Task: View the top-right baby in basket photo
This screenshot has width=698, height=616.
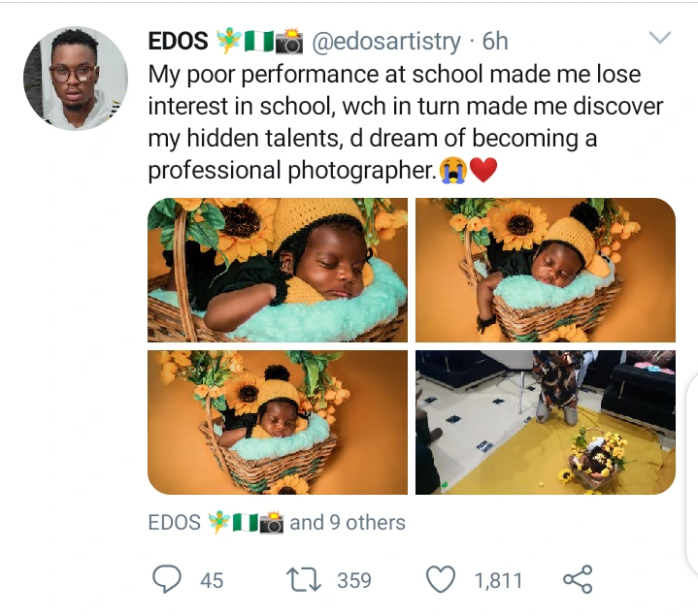Action: (x=545, y=270)
